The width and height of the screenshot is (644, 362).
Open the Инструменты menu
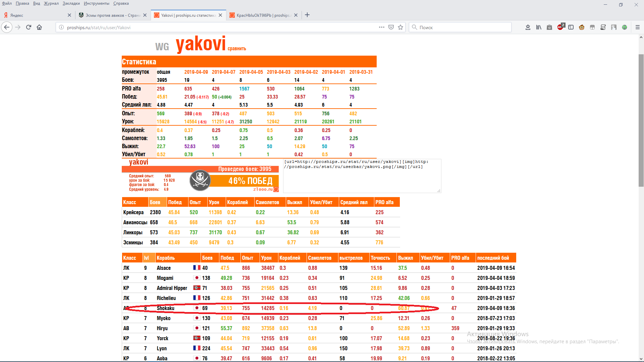click(x=97, y=3)
